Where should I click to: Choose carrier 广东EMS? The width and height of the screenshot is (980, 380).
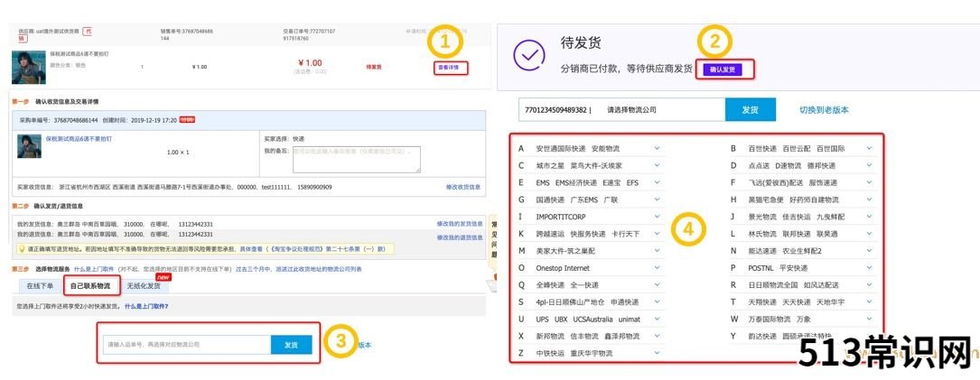tap(583, 199)
